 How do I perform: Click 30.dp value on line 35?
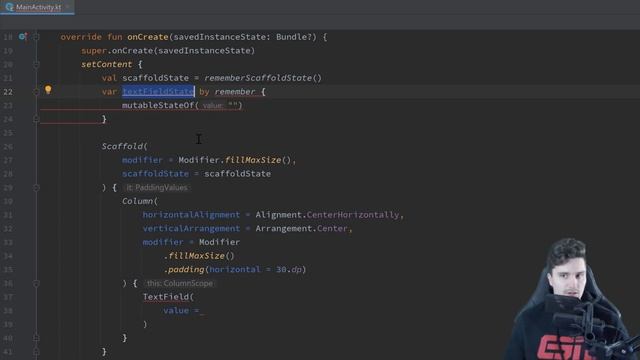click(289, 269)
